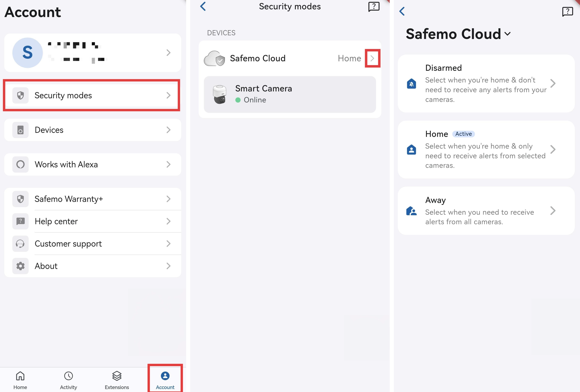This screenshot has height=392, width=580.
Task: Open the About entry
Action: [x=93, y=266]
